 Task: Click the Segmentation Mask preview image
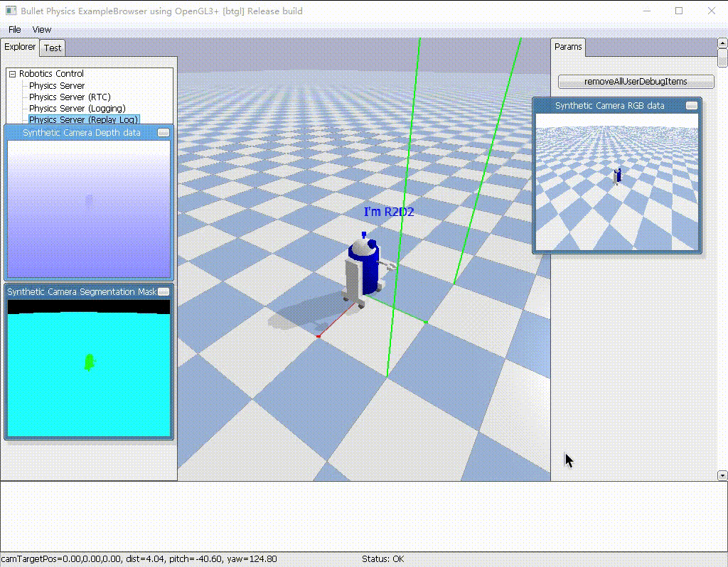(x=89, y=369)
